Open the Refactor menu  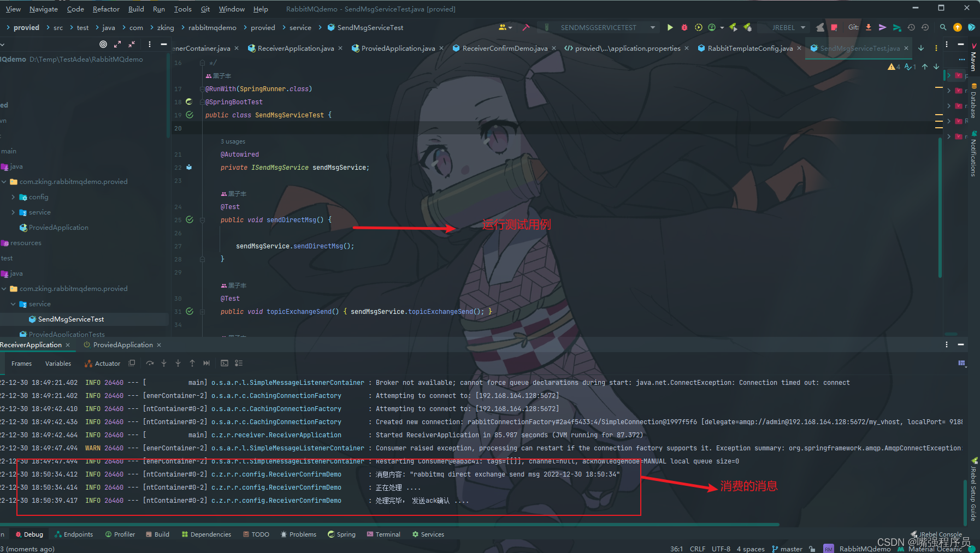tap(106, 9)
